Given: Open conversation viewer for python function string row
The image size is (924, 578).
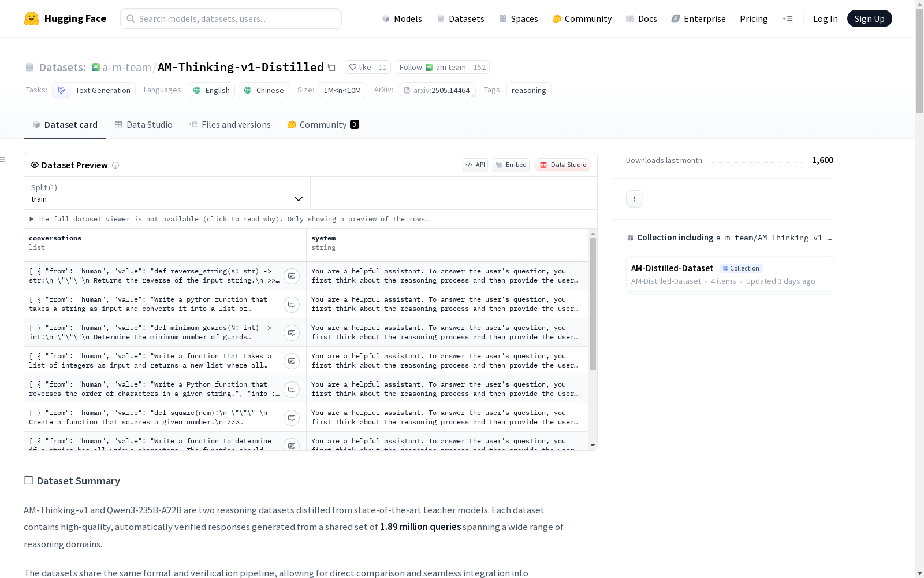Looking at the screenshot, I should [292, 305].
